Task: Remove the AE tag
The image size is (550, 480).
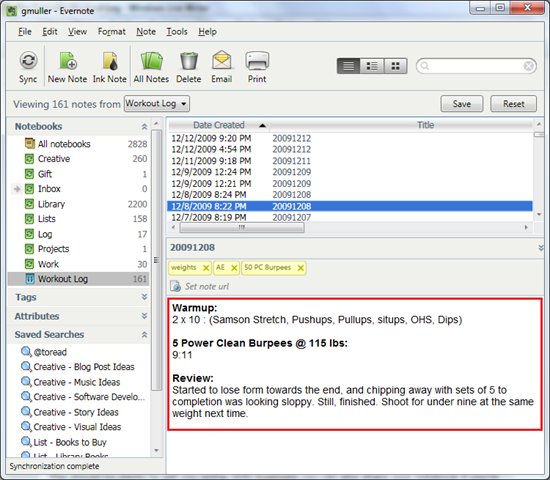Action: pyautogui.click(x=234, y=268)
